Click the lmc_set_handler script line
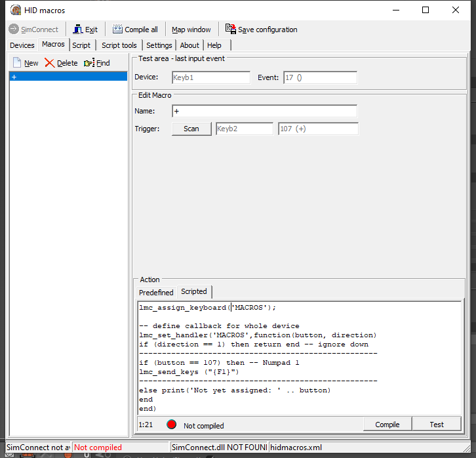 [x=258, y=335]
